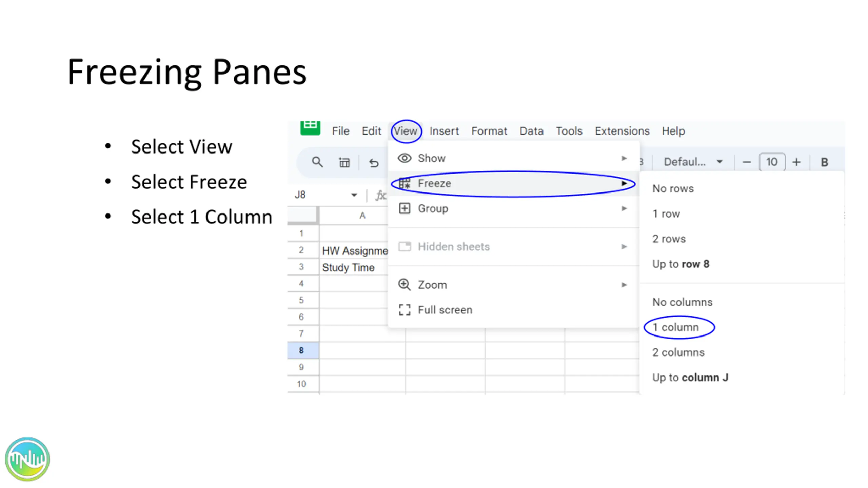Select Full screen in View menu

click(x=514, y=310)
